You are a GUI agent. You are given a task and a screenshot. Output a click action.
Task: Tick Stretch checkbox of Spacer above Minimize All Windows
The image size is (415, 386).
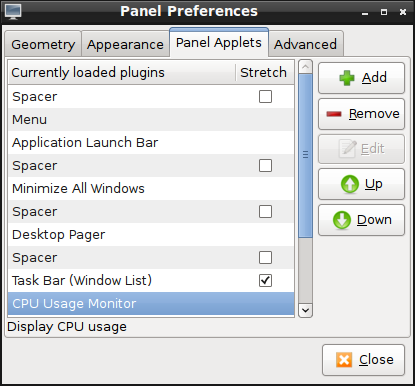coord(265,166)
